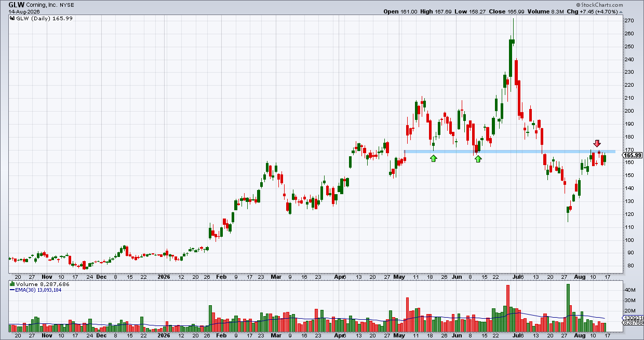
Task: Click the 110 price axis label
Action: point(629,227)
